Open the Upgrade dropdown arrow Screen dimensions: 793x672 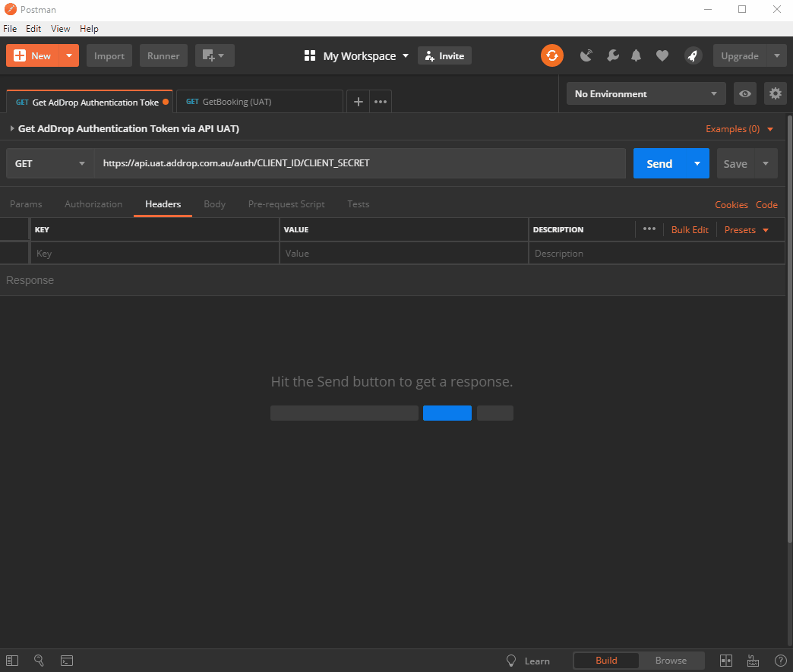[777, 55]
